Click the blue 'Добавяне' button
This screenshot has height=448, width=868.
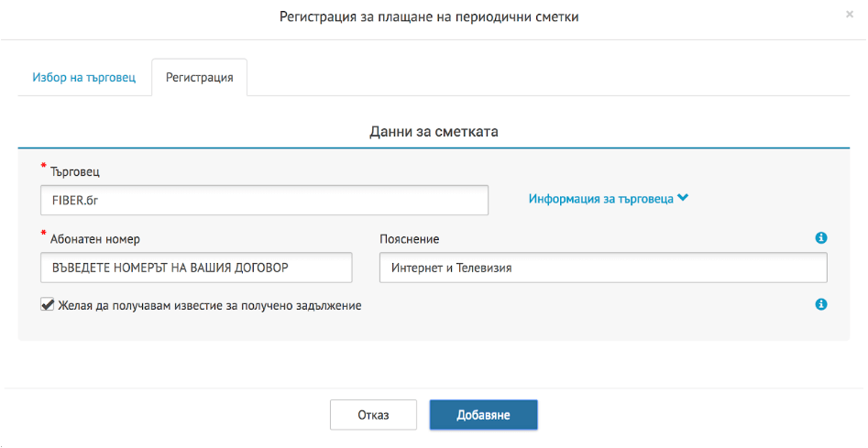click(x=483, y=415)
